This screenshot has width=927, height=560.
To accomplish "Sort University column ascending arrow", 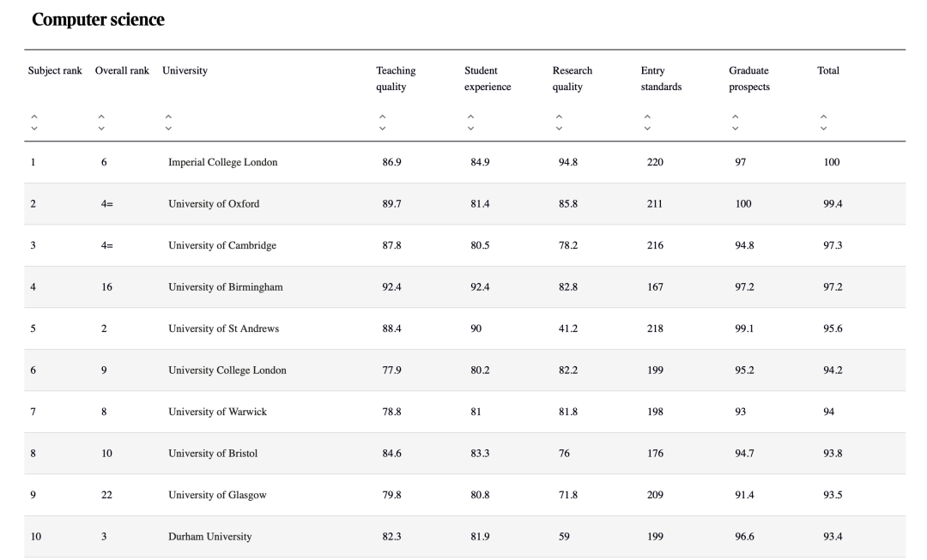I will (168, 117).
